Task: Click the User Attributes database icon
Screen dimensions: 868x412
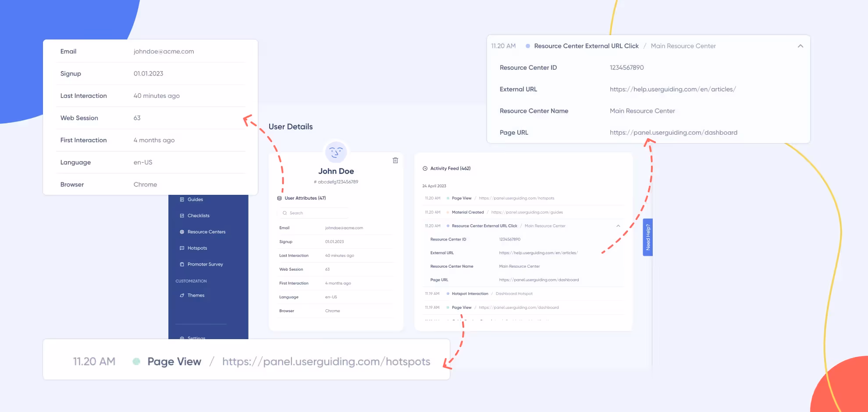Action: (x=279, y=198)
